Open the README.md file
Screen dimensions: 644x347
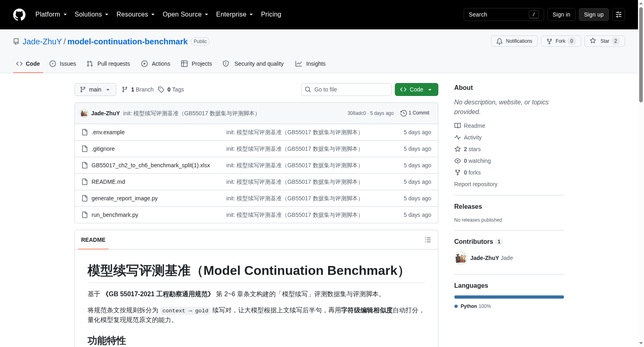pos(108,182)
